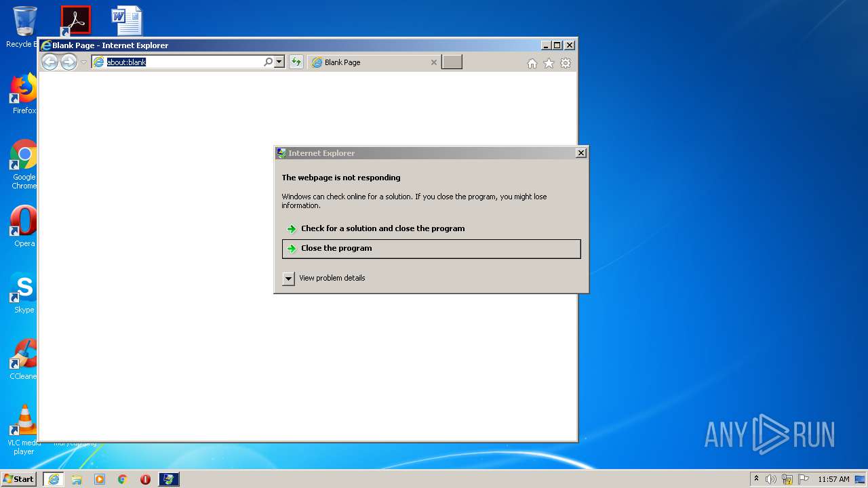Screen dimensions: 868x488
Task: Open the Adobe Reader desktop shortcut
Action: 75,21
